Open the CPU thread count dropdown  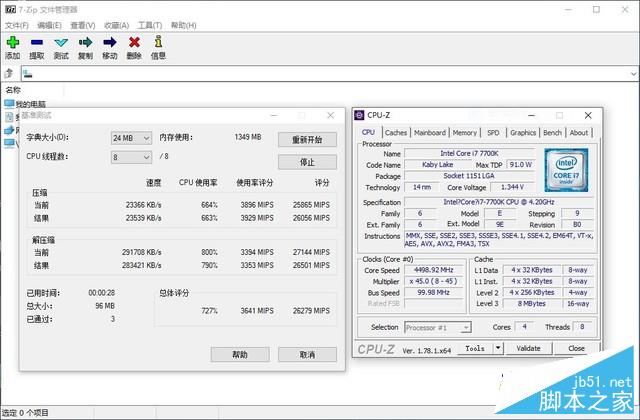(131, 157)
